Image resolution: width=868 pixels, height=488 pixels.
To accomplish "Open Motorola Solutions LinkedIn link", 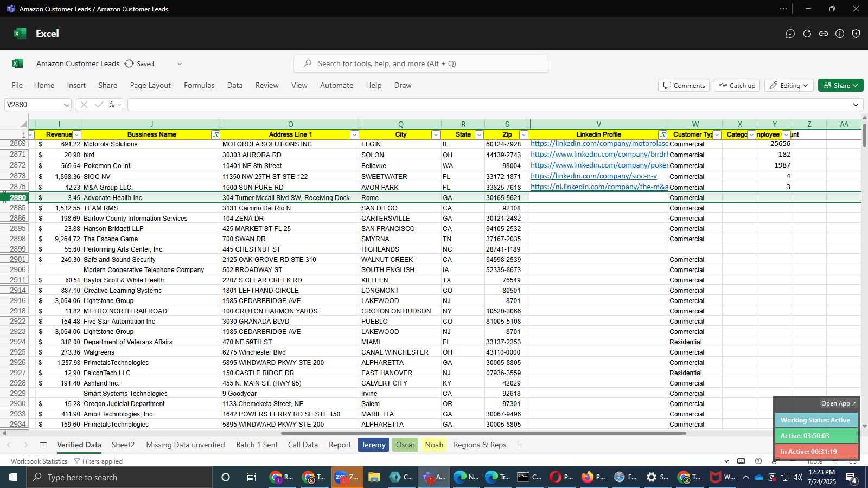I will (599, 144).
